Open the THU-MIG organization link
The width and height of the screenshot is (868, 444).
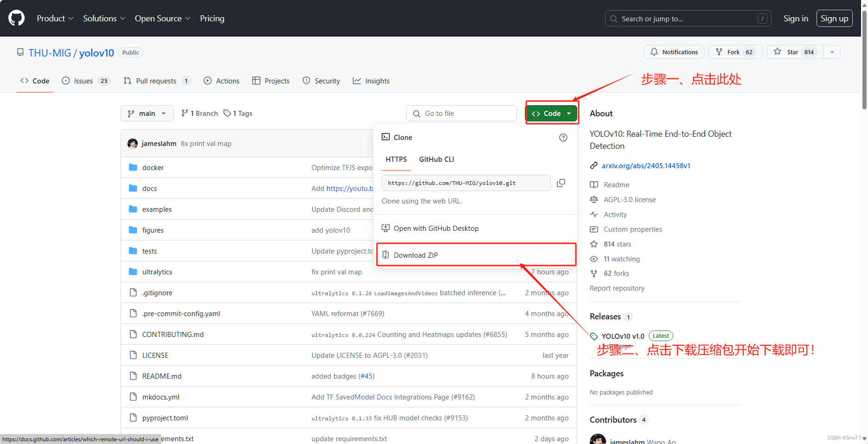click(x=50, y=53)
